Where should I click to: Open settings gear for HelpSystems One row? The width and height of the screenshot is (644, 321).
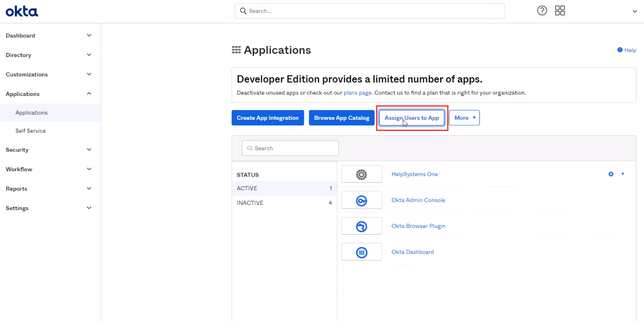611,174
